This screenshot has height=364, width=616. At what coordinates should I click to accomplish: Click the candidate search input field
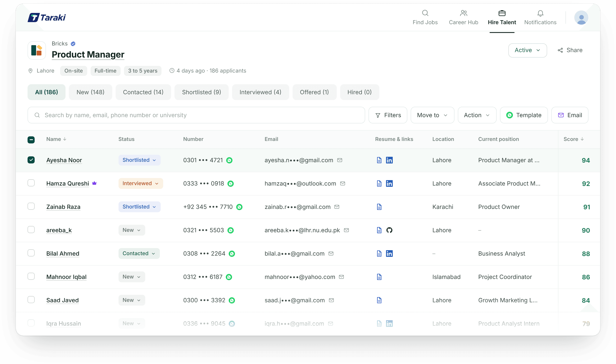tap(196, 115)
